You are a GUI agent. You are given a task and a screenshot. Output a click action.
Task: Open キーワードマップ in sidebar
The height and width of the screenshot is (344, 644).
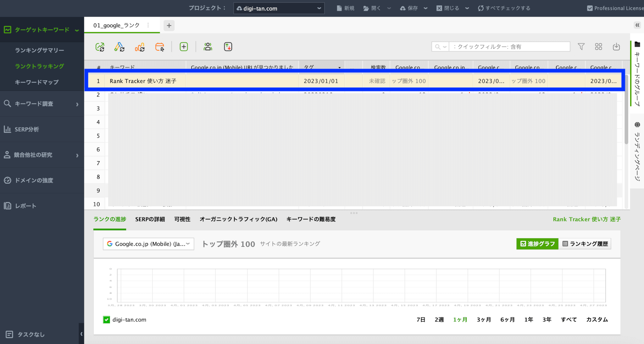pyautogui.click(x=37, y=82)
